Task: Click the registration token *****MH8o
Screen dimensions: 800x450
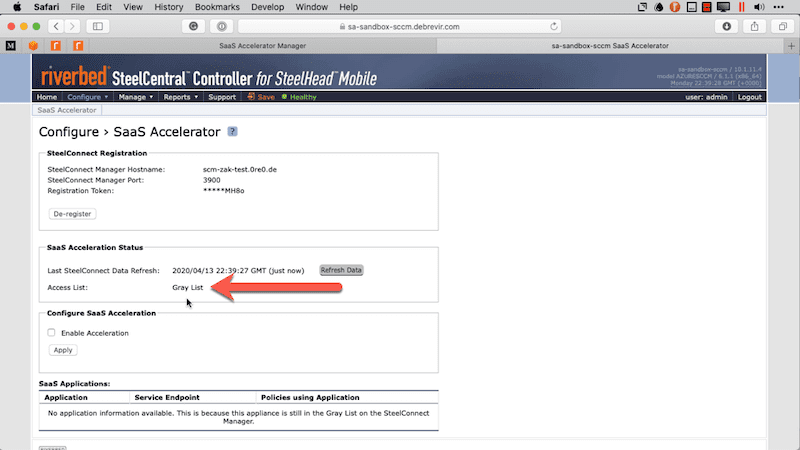Action: tap(223, 191)
